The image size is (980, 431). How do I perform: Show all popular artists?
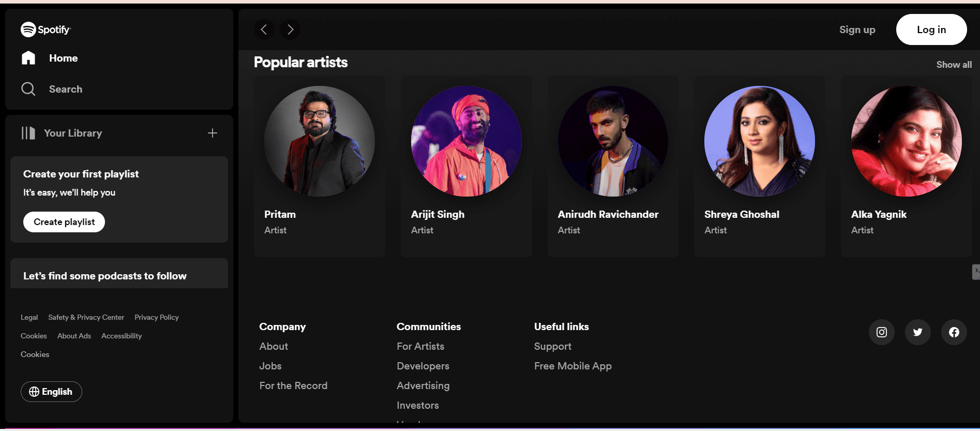[x=954, y=64]
